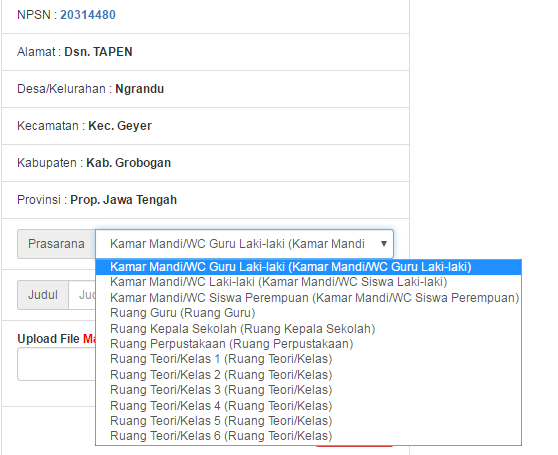Pick Ruang Teori/Kelas 1 option
This screenshot has width=558, height=455.
click(309, 359)
